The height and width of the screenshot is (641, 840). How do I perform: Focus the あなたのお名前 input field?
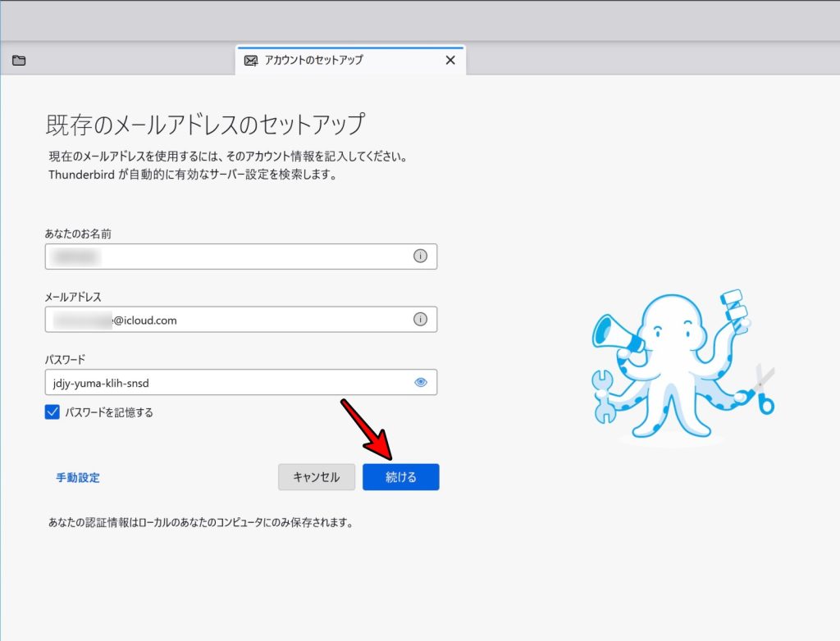pyautogui.click(x=241, y=257)
